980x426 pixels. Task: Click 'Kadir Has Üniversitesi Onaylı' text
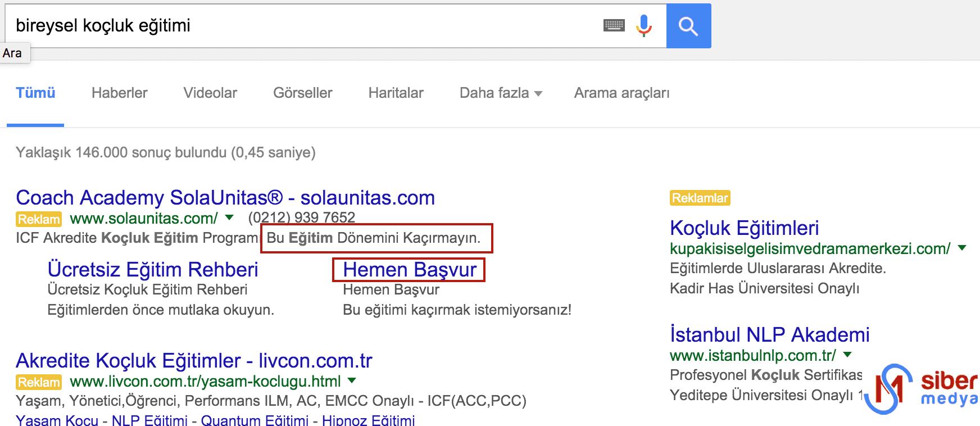point(765,288)
